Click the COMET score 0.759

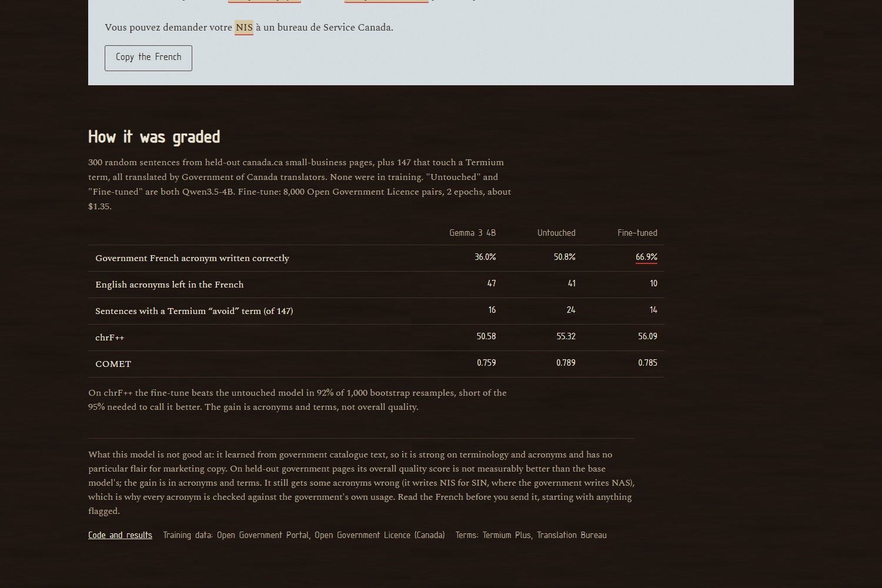pyautogui.click(x=486, y=363)
